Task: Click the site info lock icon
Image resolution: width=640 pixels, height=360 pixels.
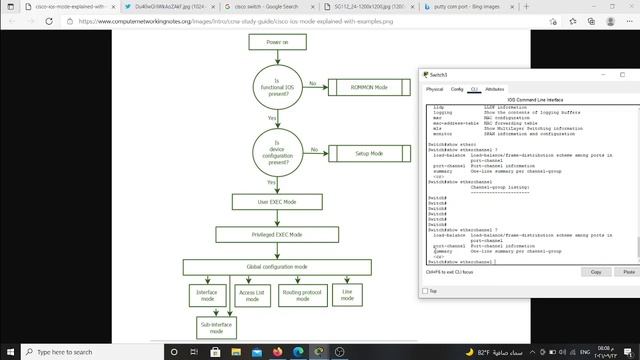Action: tap(70, 21)
